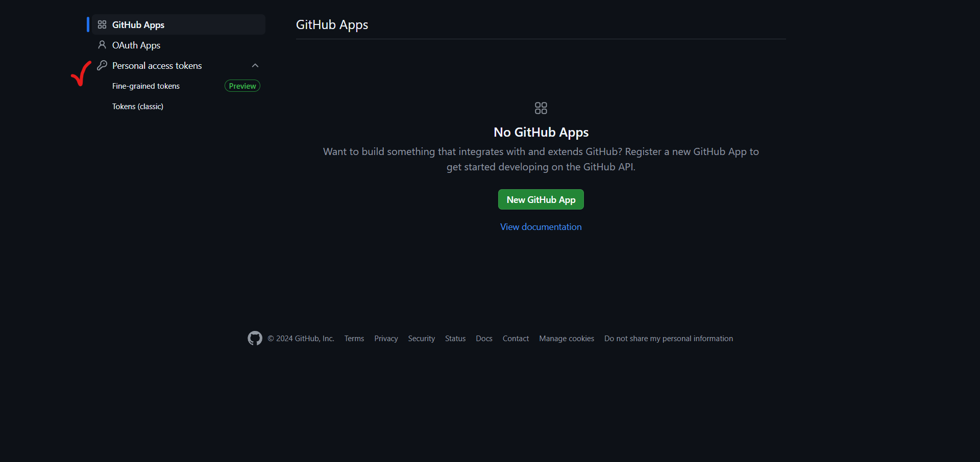980x462 pixels.
Task: Click the GitHub Apps page heading
Action: click(332, 24)
